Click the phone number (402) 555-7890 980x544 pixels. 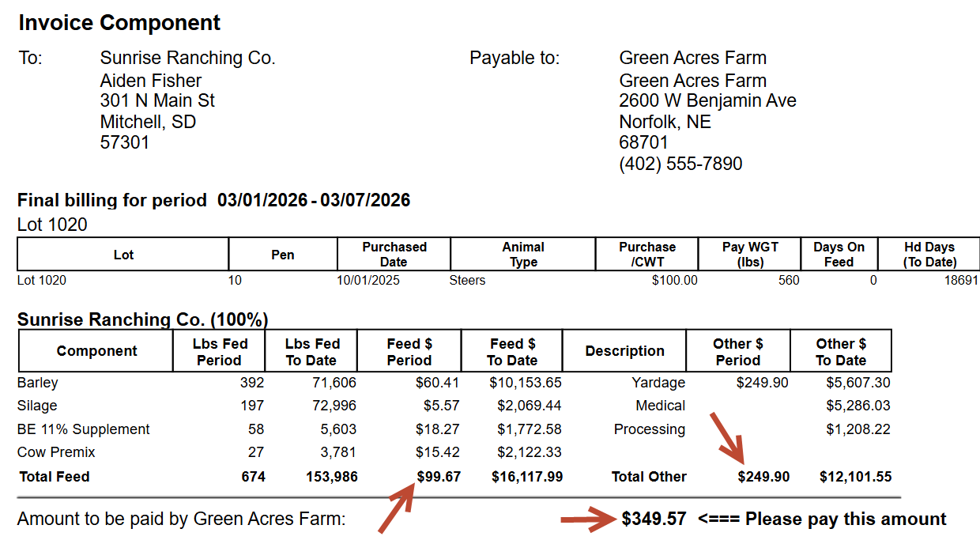[680, 164]
